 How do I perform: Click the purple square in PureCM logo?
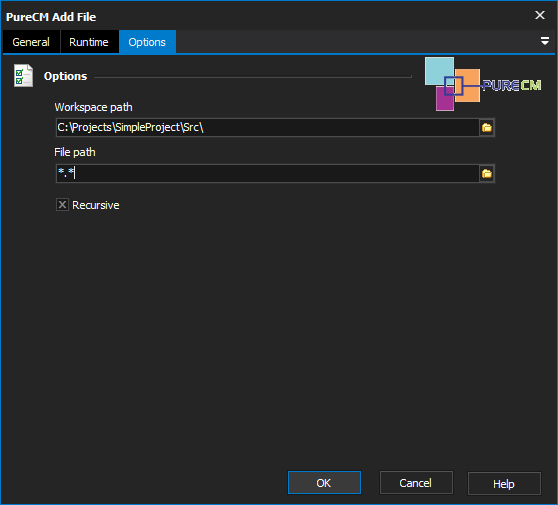[x=444, y=100]
